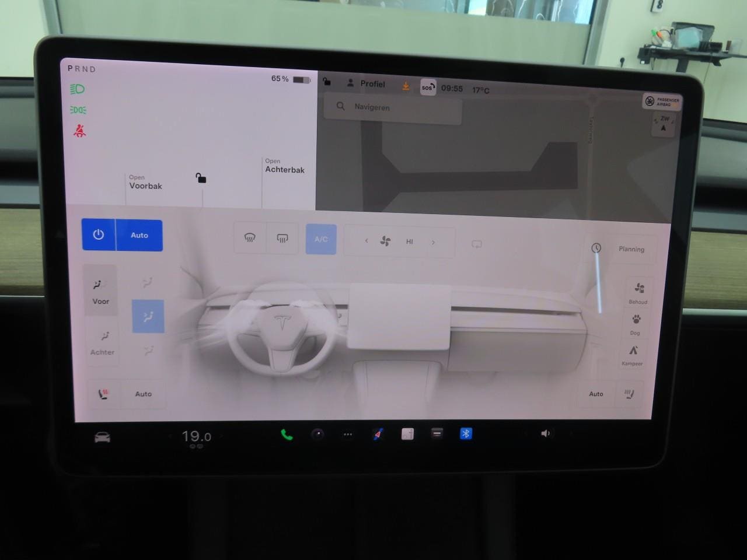Click the Navigeren search field
This screenshot has width=747, height=560.
[393, 107]
